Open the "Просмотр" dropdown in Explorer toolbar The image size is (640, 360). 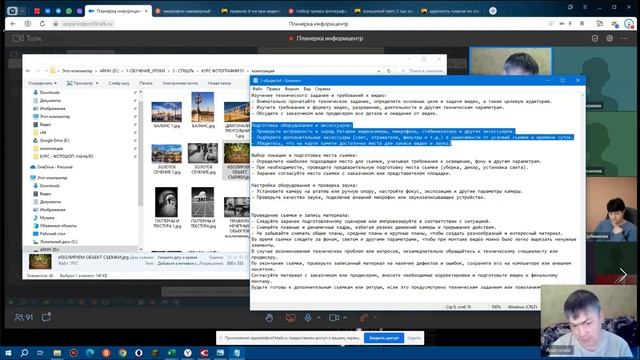(x=83, y=83)
